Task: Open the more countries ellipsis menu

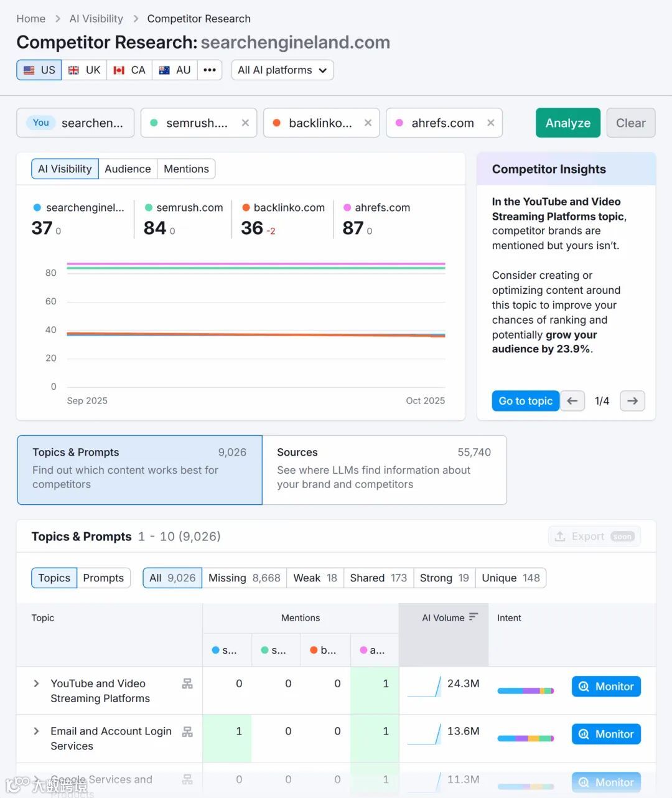Action: point(210,70)
